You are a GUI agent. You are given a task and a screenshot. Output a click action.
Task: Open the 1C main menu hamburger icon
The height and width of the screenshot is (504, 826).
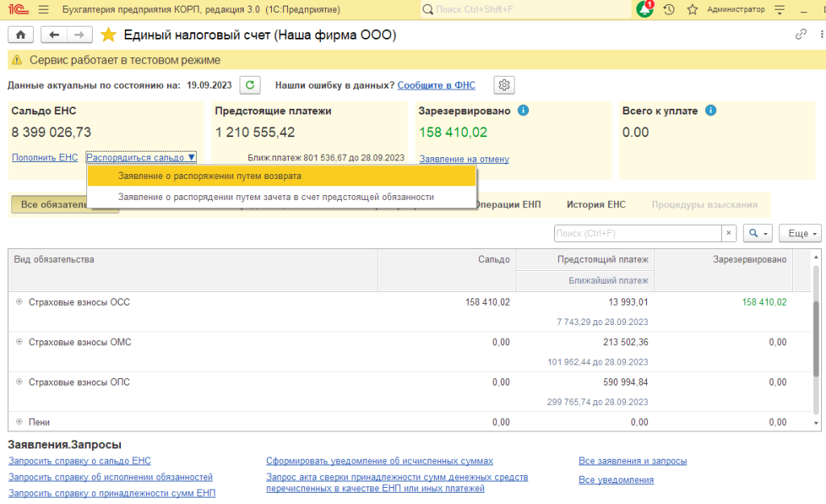coord(44,10)
